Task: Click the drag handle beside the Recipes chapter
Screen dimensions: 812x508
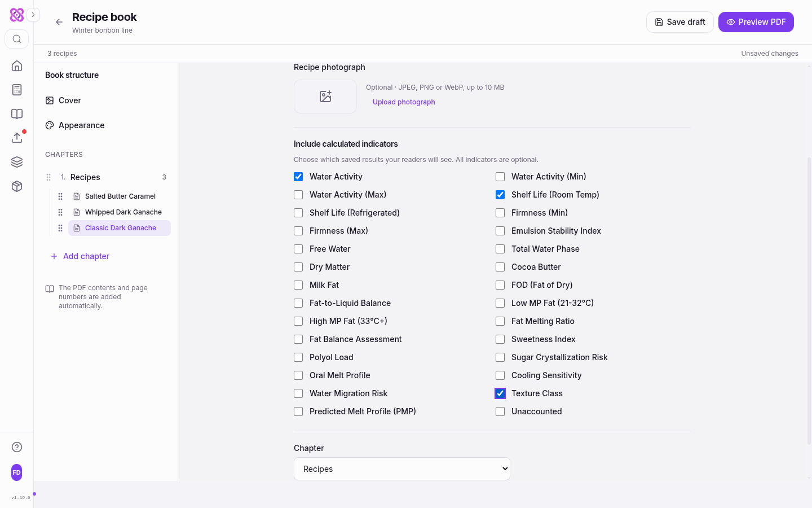Action: click(x=48, y=177)
